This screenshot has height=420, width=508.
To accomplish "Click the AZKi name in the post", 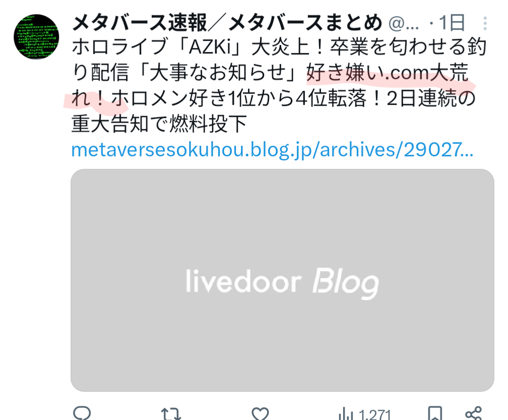I will (x=211, y=47).
